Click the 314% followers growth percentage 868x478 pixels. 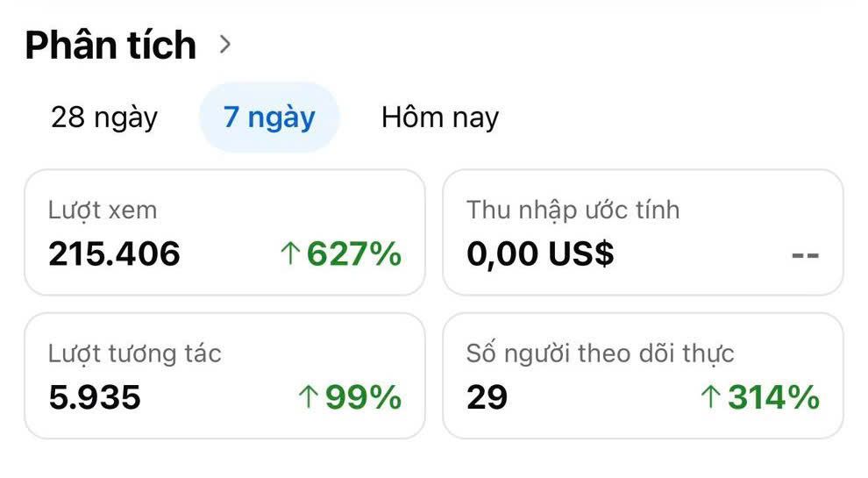(x=773, y=398)
